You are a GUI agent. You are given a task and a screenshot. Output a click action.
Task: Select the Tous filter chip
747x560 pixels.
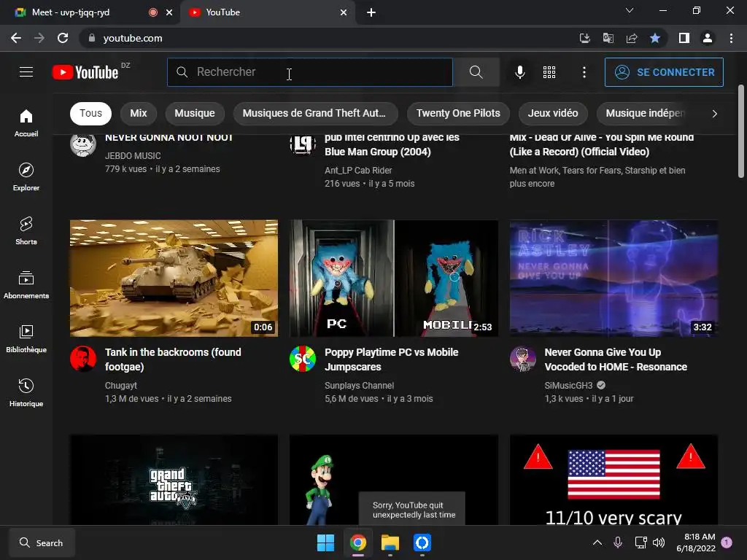[90, 113]
